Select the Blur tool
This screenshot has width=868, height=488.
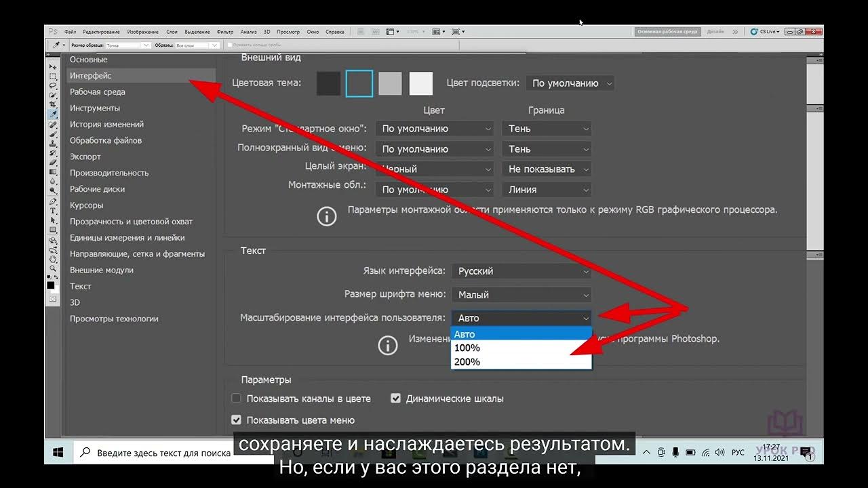52,182
